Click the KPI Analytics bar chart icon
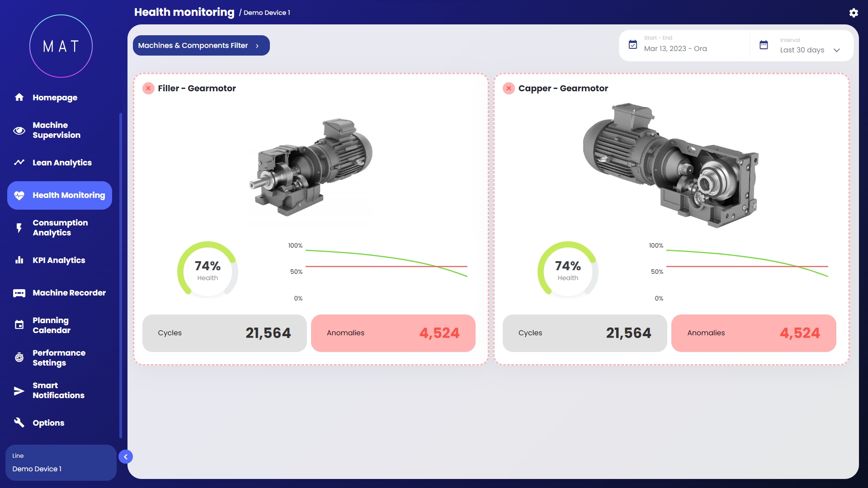Viewport: 868px width, 488px height. point(19,260)
